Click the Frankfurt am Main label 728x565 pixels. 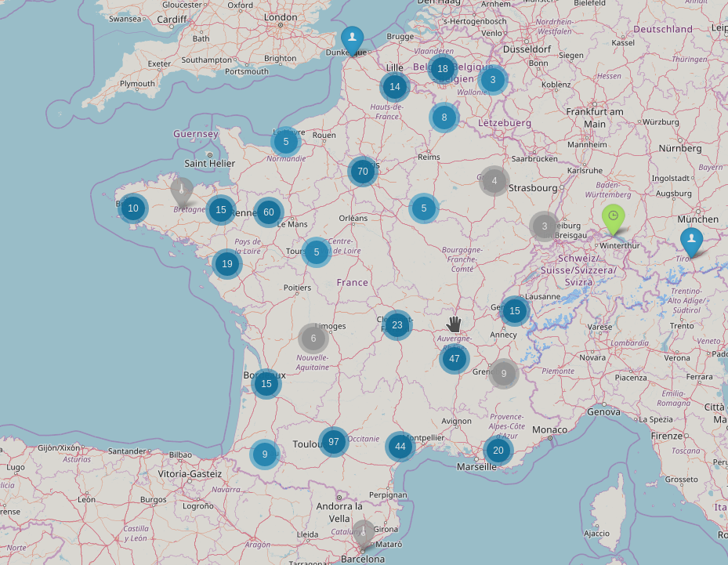point(595,118)
